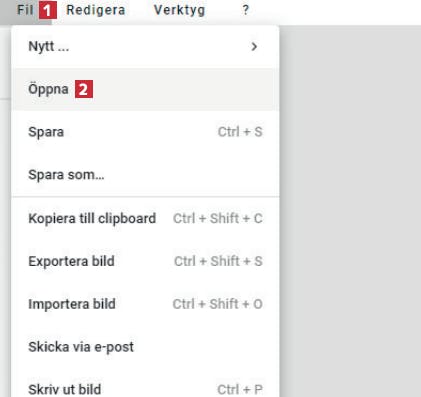
Task: Choose Exportera bild entry
Action: click(x=145, y=261)
